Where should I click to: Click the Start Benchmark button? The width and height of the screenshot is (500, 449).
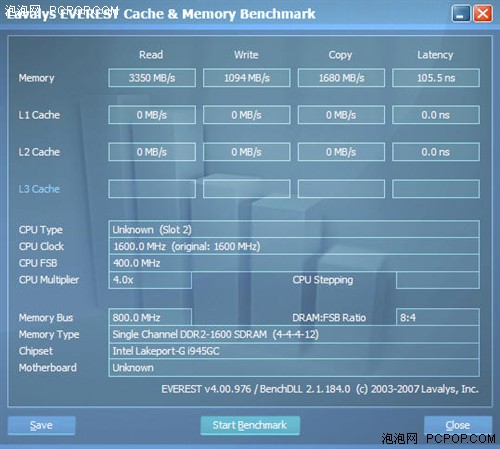coord(250,425)
